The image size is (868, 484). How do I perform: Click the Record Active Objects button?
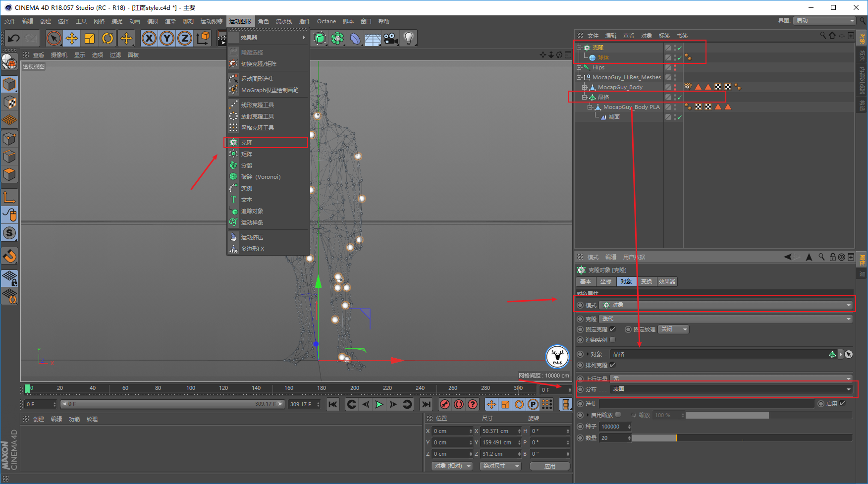445,404
